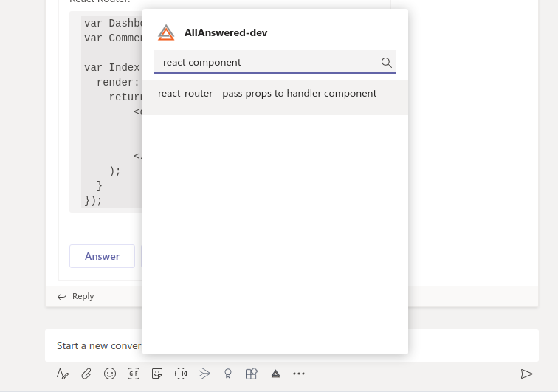Viewport: 558px width, 392px height.
Task: Send the message with the arrow icon
Action: pyautogui.click(x=526, y=374)
